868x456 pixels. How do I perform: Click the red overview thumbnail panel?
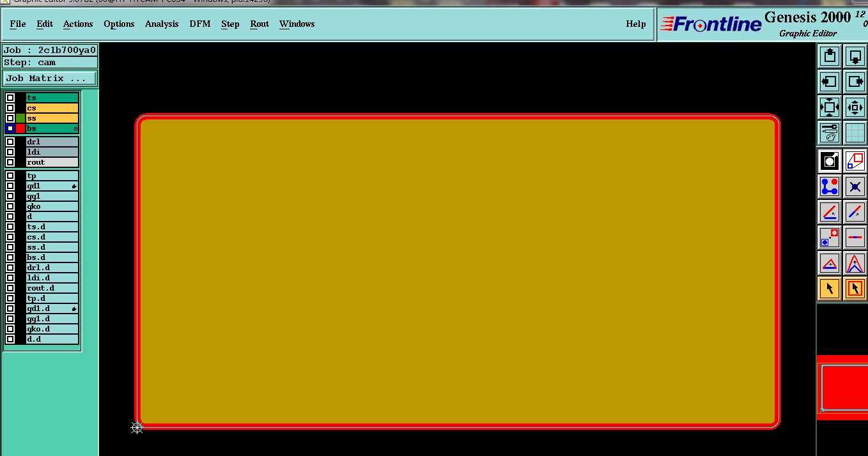[x=842, y=387]
